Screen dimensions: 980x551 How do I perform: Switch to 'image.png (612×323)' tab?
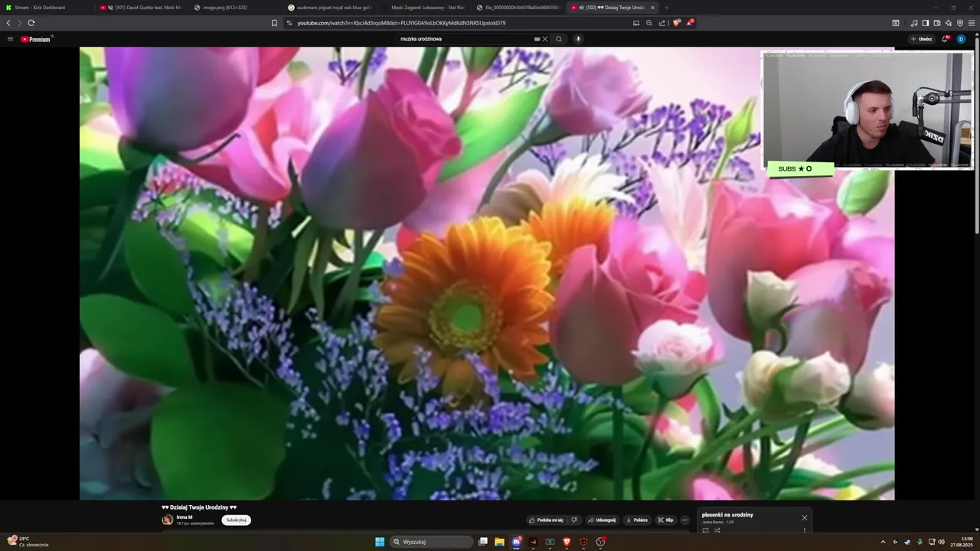tap(236, 7)
